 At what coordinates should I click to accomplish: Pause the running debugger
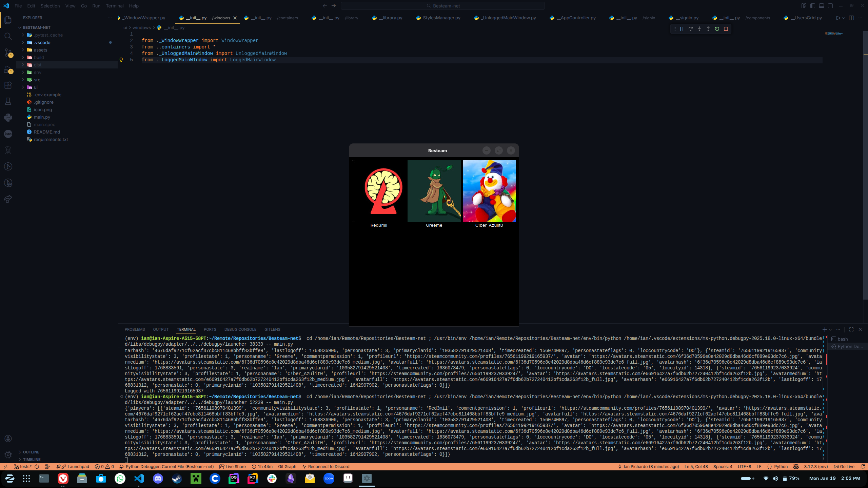682,29
